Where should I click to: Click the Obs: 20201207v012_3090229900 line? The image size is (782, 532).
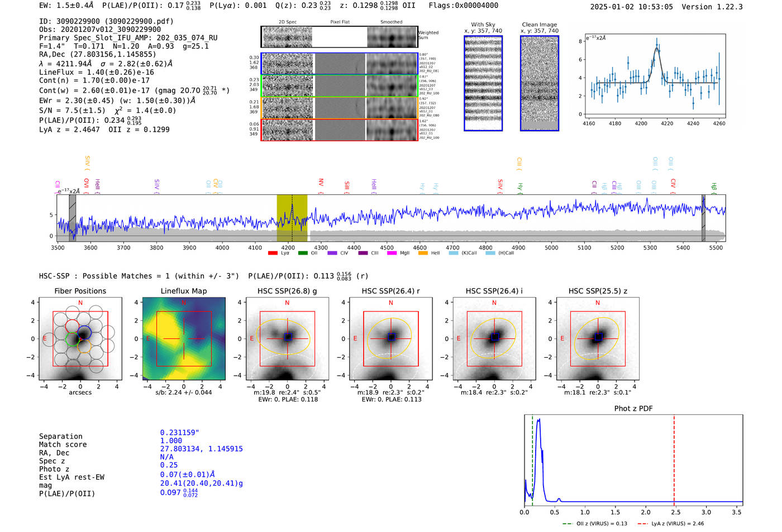100,30
